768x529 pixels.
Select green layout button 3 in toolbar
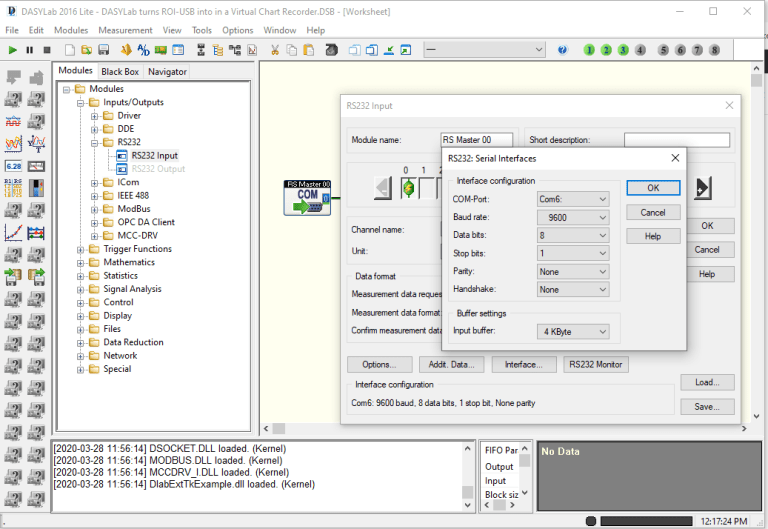point(623,50)
